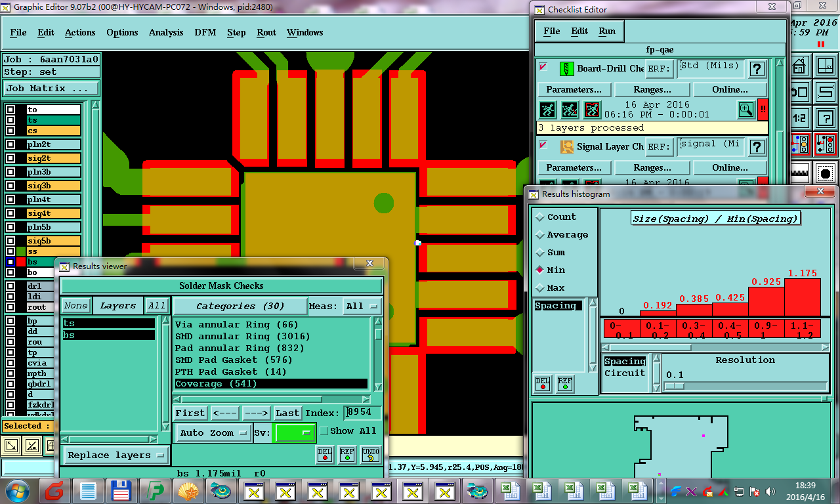Select Count radio in histogram

(x=540, y=217)
